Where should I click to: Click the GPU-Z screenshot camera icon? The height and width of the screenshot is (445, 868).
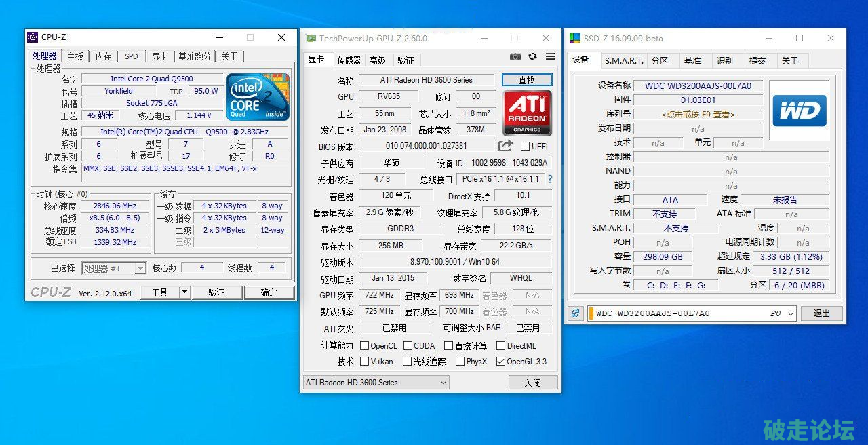[x=515, y=56]
